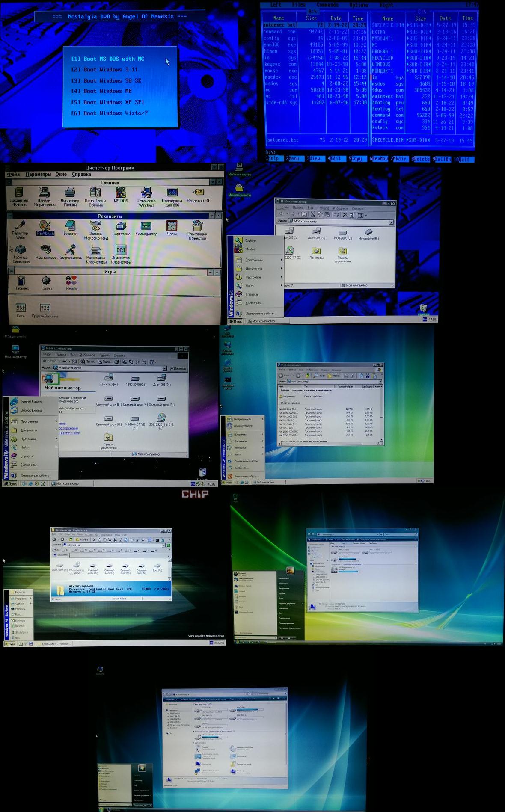Choose Завершение работы in Windows 98 Start menu
Viewport: 505px width, 812px height.
tap(259, 313)
